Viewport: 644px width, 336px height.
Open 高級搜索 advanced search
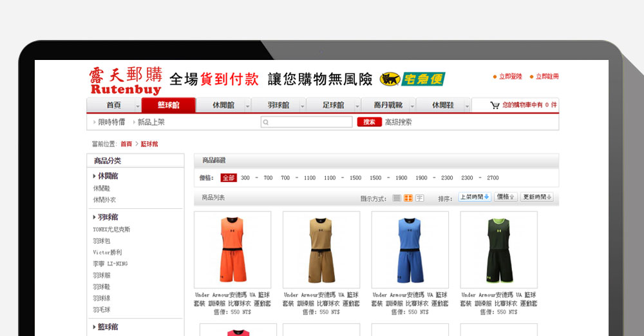tap(399, 122)
